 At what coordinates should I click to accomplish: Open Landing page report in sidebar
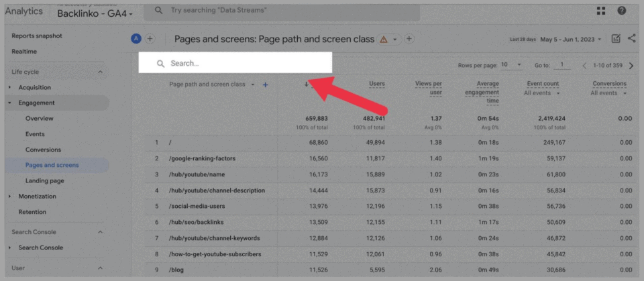(44, 181)
